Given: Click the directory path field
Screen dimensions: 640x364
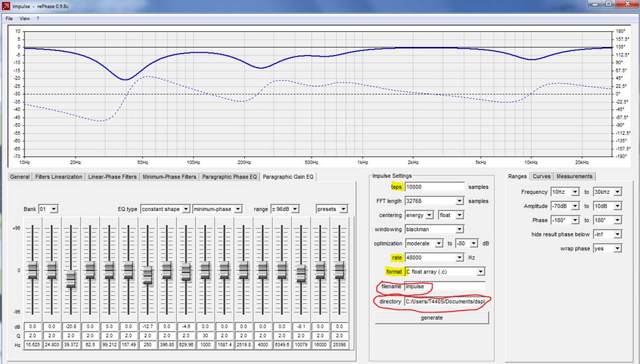Looking at the screenshot, I should tap(445, 302).
